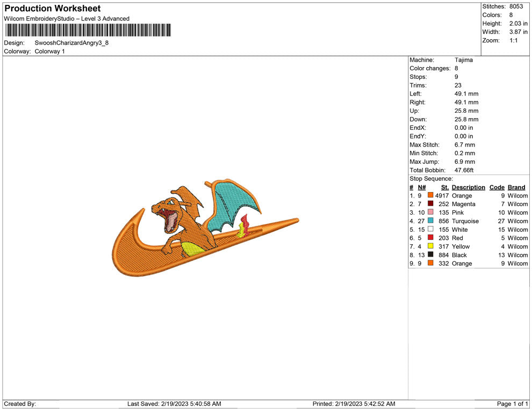Click the design name SwooshCharizardAngry3_8
This screenshot has height=409, width=532.
point(71,43)
